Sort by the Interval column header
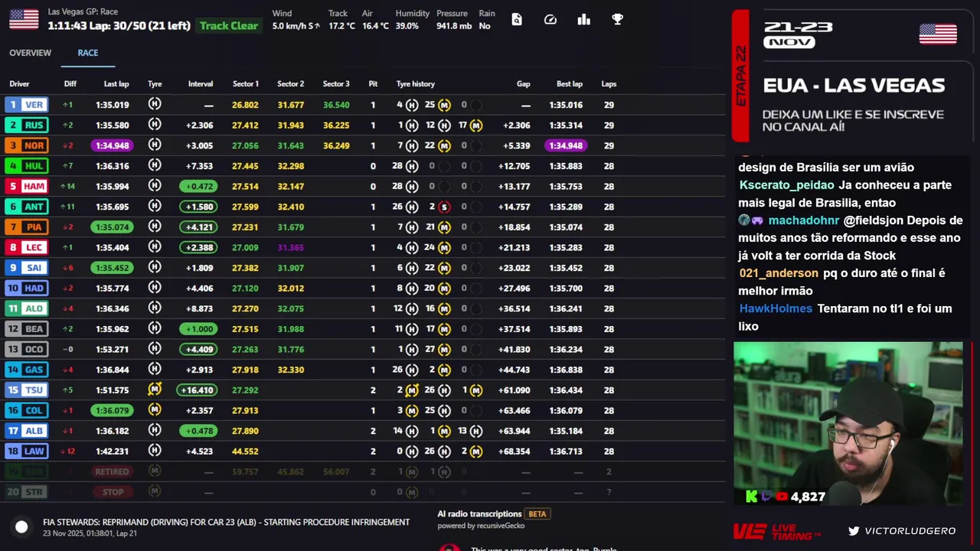Screen dimensions: 980x551 (x=201, y=84)
